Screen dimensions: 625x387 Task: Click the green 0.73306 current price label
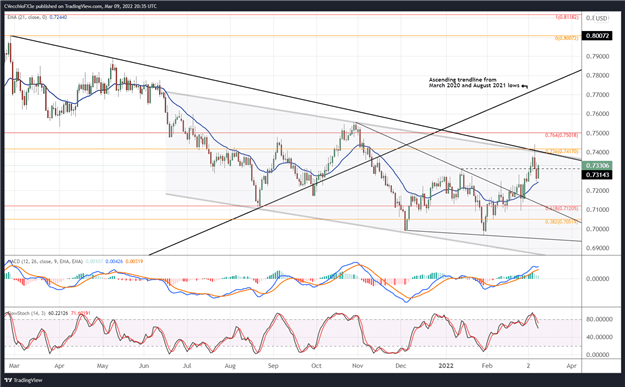(x=597, y=165)
